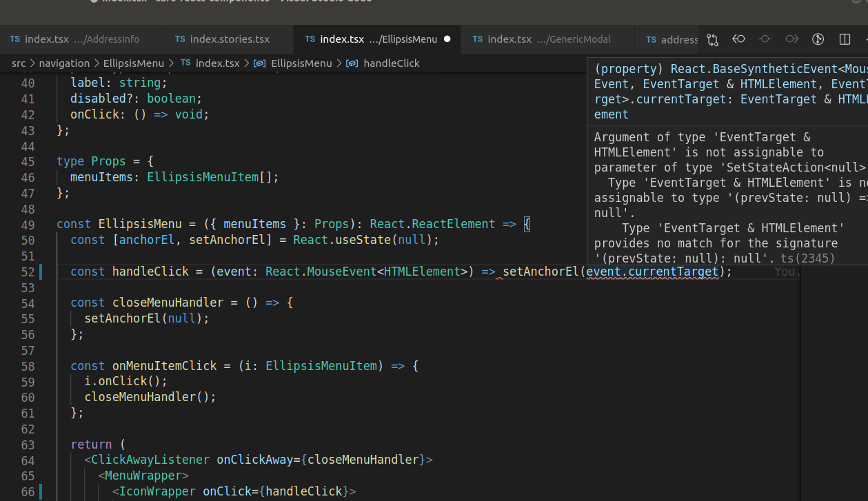868x501 pixels.
Task: Switch to index.tsx GenericModal tab
Action: click(x=548, y=39)
